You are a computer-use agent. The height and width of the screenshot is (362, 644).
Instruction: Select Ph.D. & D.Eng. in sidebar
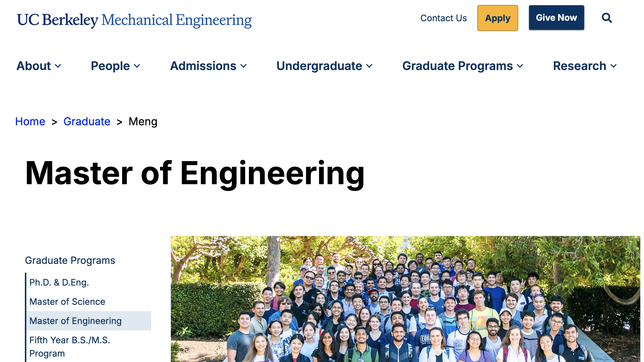[x=59, y=283]
